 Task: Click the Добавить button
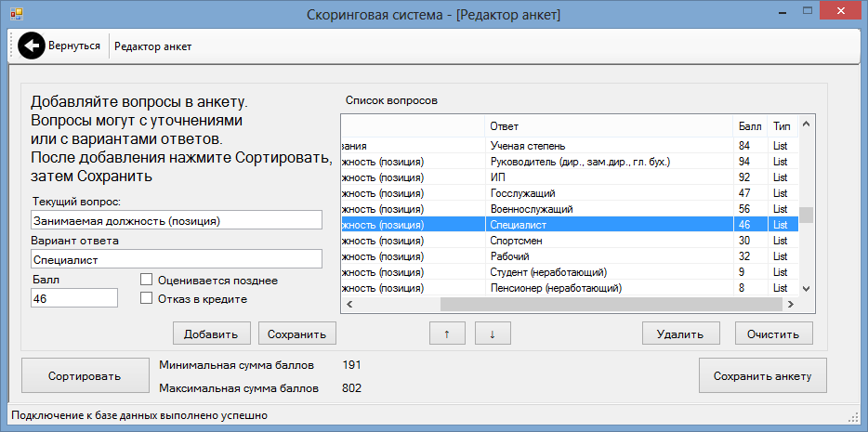point(212,334)
